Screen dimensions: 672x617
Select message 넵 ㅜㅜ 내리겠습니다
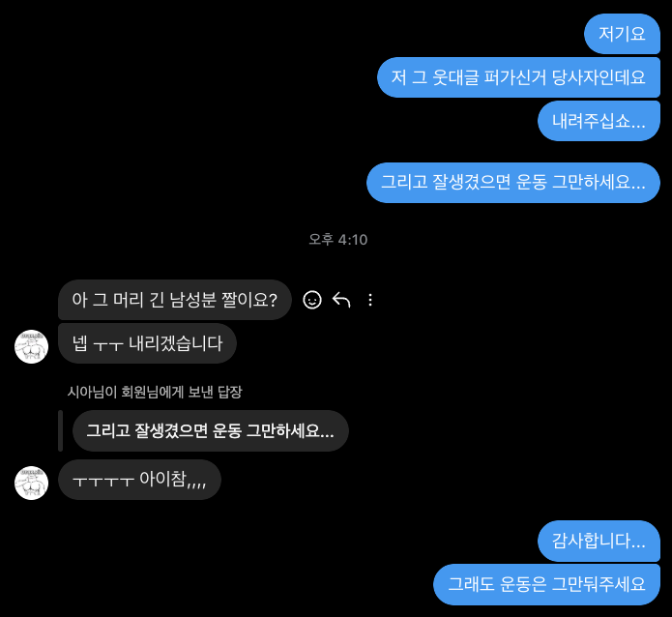click(x=147, y=343)
